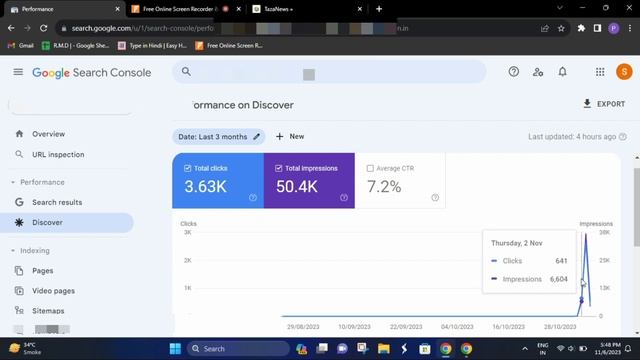The width and height of the screenshot is (640, 360).
Task: Open Free Online Screen R... bookmark
Action: pos(229,46)
